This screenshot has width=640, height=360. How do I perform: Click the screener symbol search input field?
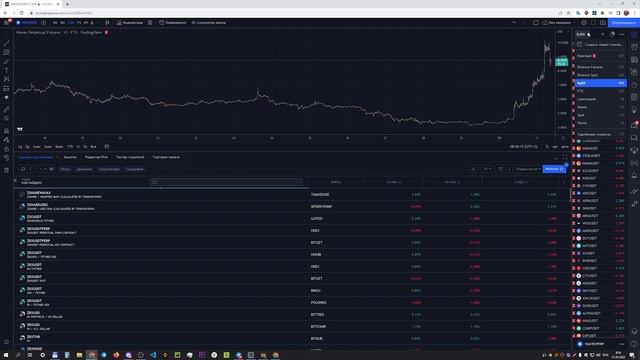[x=227, y=182]
